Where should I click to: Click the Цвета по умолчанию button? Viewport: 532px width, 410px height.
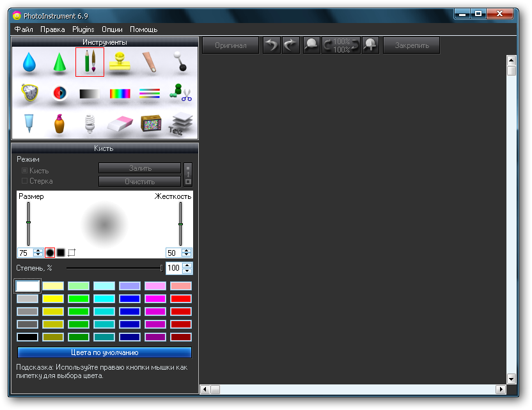point(104,352)
